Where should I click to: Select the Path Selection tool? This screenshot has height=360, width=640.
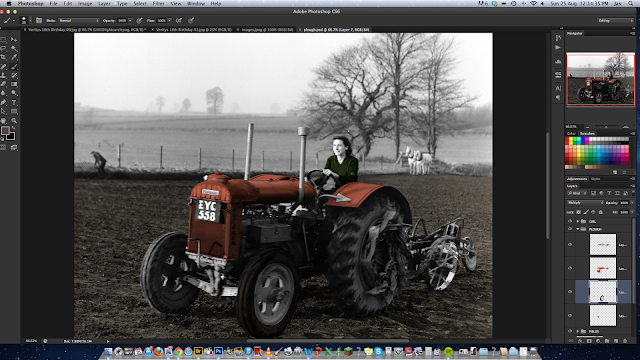tap(4, 111)
